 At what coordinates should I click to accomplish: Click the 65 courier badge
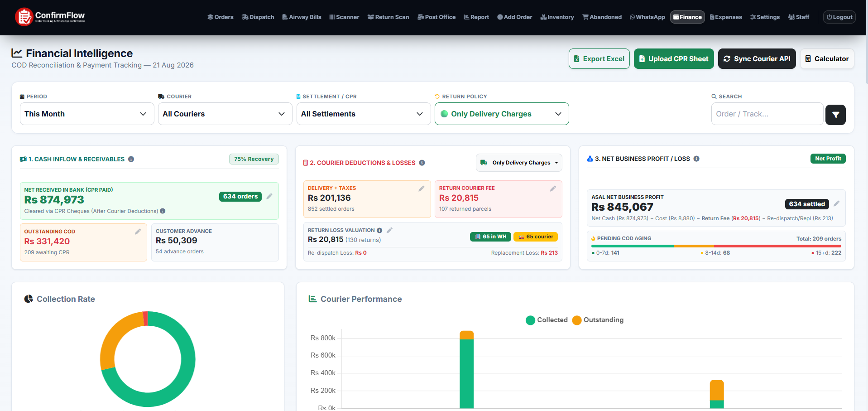tap(536, 237)
